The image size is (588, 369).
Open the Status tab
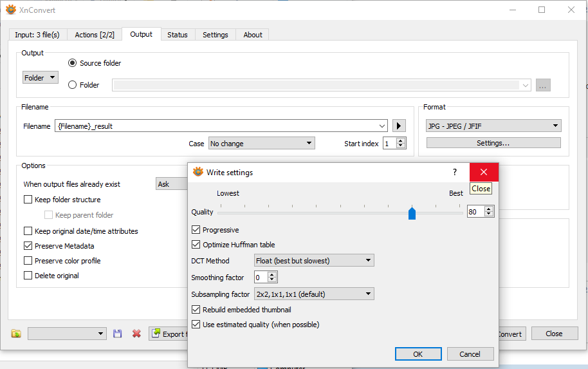click(x=178, y=35)
